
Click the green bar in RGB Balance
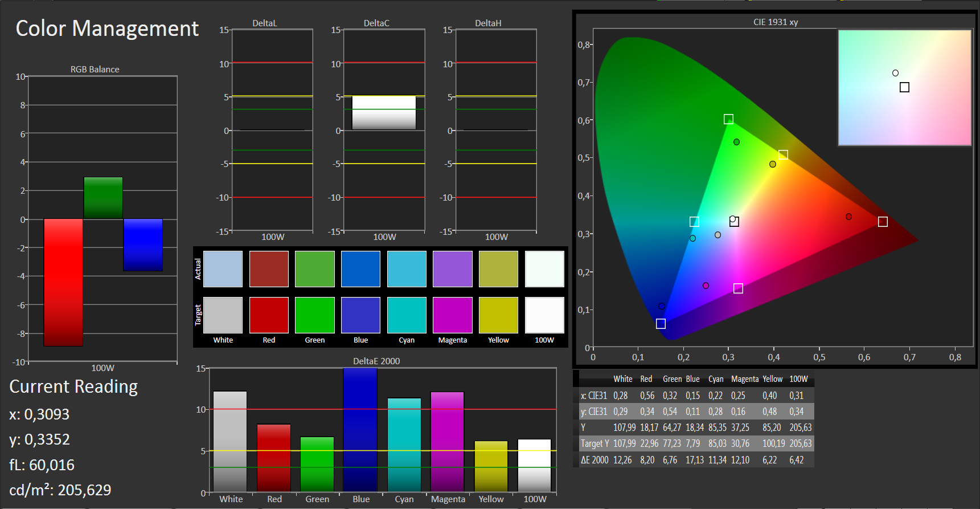pyautogui.click(x=103, y=198)
